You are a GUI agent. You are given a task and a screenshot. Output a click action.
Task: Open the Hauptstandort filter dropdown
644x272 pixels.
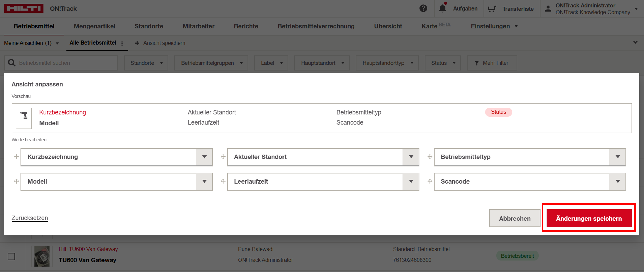pos(322,63)
